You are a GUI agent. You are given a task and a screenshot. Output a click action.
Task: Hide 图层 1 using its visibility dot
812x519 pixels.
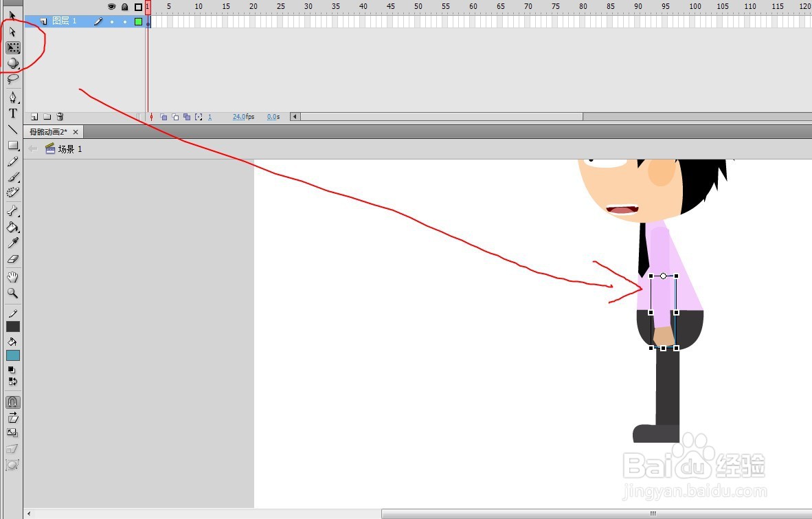[x=112, y=22]
